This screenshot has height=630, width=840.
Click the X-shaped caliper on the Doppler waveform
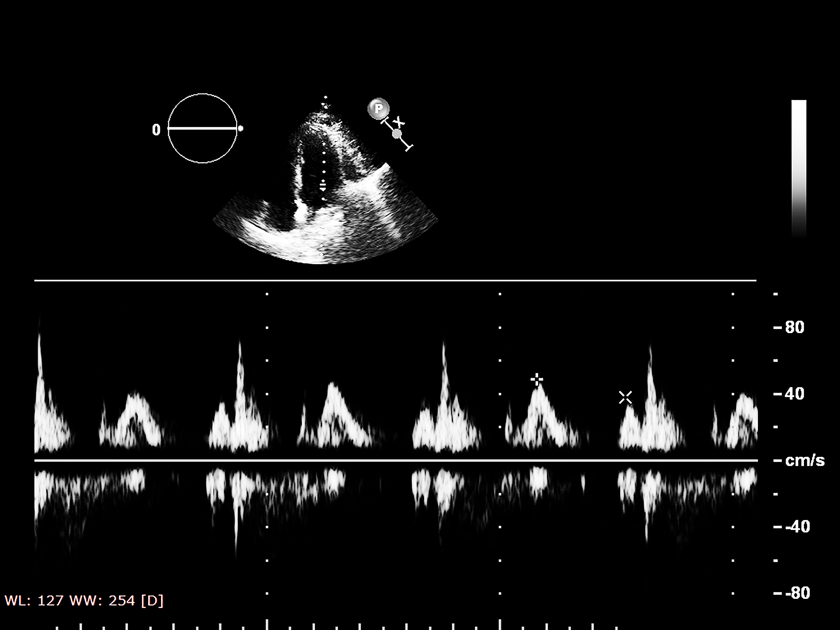pos(625,397)
